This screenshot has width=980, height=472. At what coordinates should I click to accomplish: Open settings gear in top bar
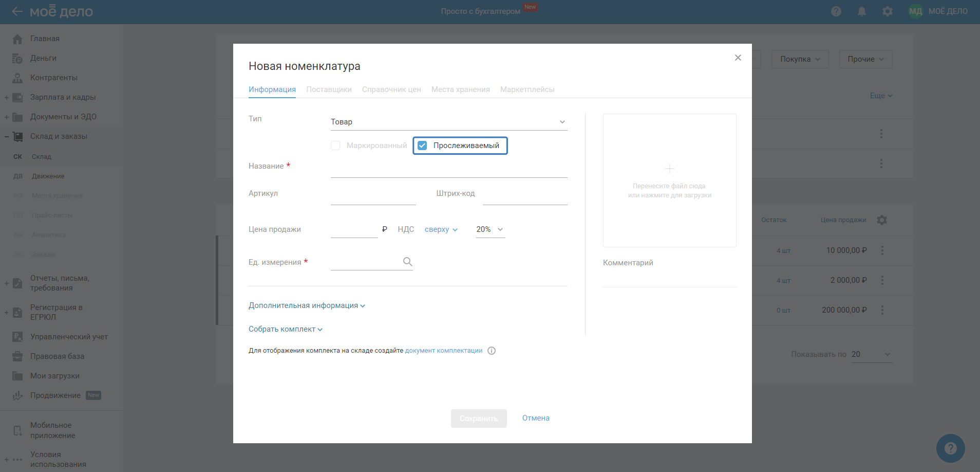pos(888,11)
